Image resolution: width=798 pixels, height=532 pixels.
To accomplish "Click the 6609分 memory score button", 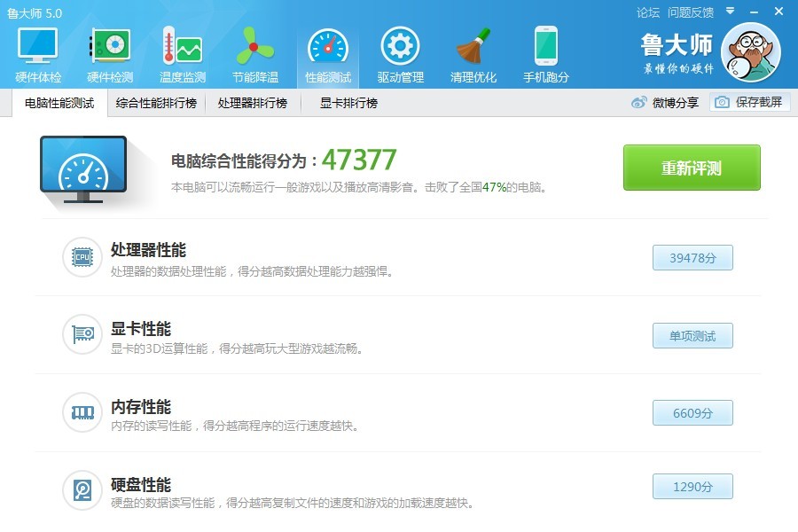I will point(692,413).
